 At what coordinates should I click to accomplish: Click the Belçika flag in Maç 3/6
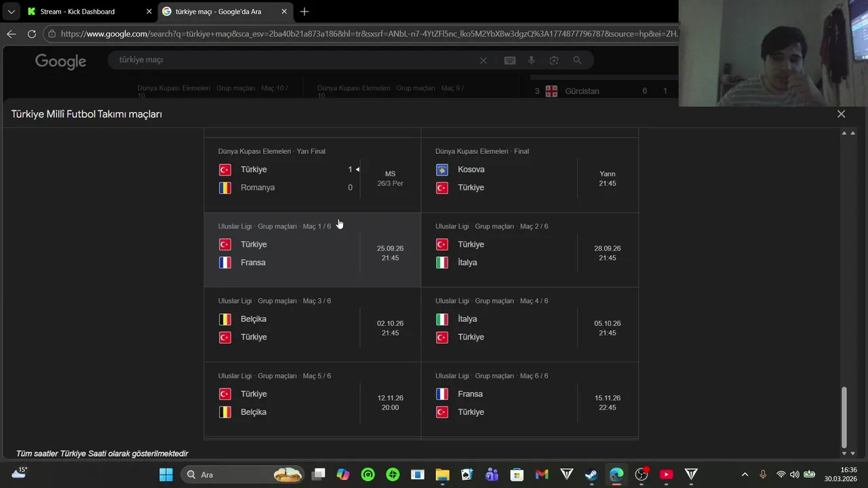(x=225, y=319)
